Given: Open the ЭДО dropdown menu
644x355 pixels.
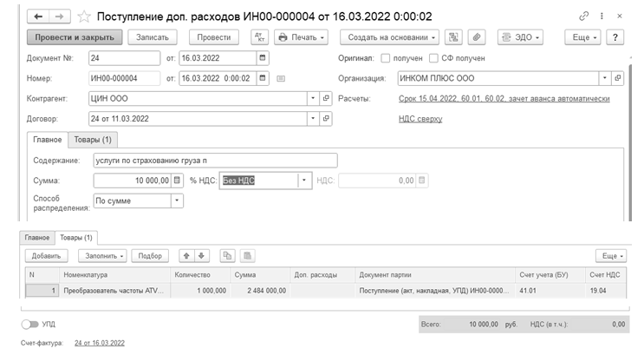Looking at the screenshot, I should [520, 37].
